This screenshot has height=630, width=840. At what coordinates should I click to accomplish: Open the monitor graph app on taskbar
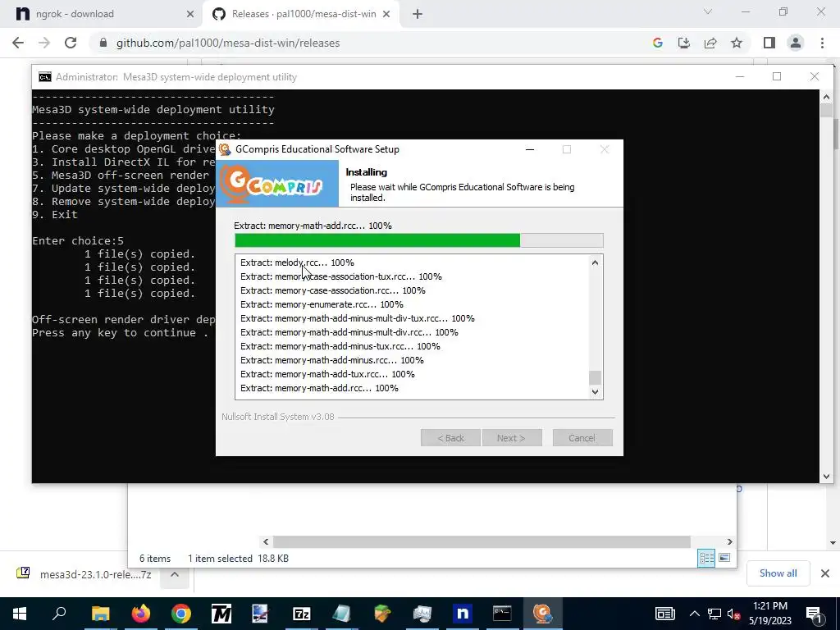422,614
